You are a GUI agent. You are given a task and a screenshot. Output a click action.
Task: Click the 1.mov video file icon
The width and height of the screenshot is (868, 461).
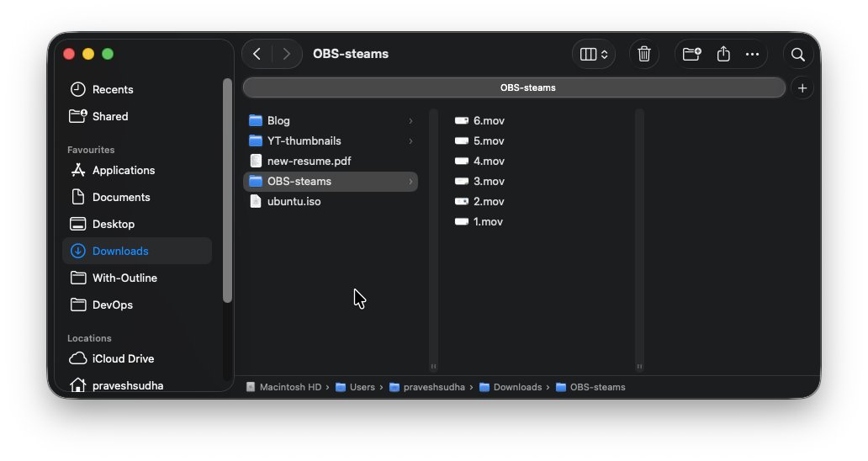click(x=462, y=222)
